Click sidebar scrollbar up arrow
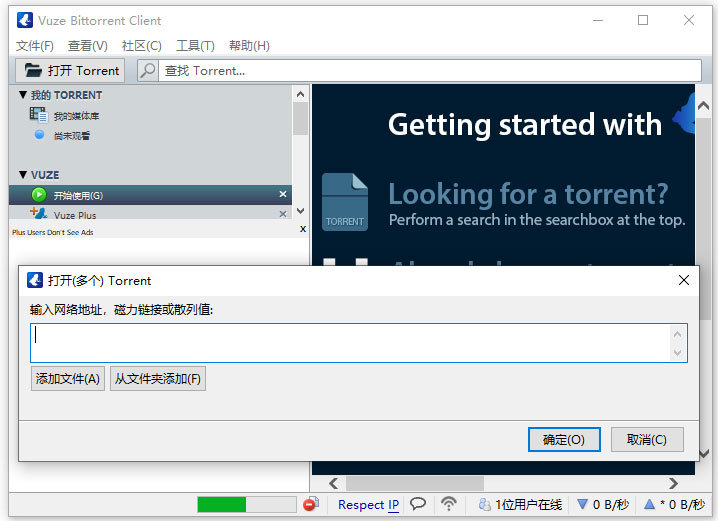 (x=300, y=94)
